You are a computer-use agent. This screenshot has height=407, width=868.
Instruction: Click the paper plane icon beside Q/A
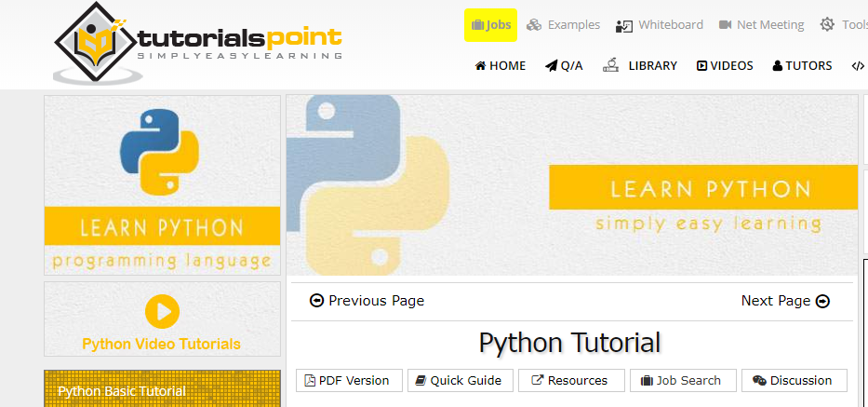click(551, 66)
